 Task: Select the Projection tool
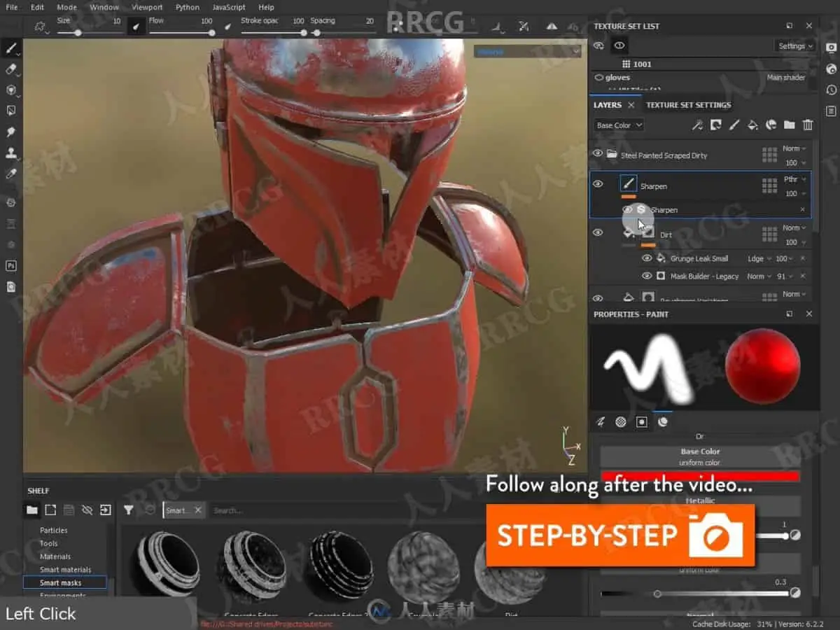coord(11,90)
